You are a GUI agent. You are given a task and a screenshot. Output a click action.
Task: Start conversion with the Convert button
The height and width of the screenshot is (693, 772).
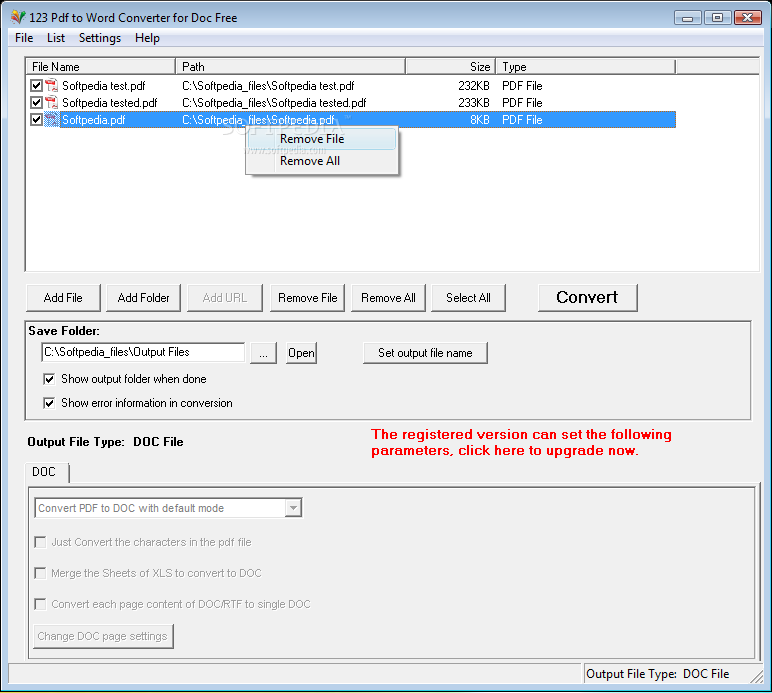(587, 297)
